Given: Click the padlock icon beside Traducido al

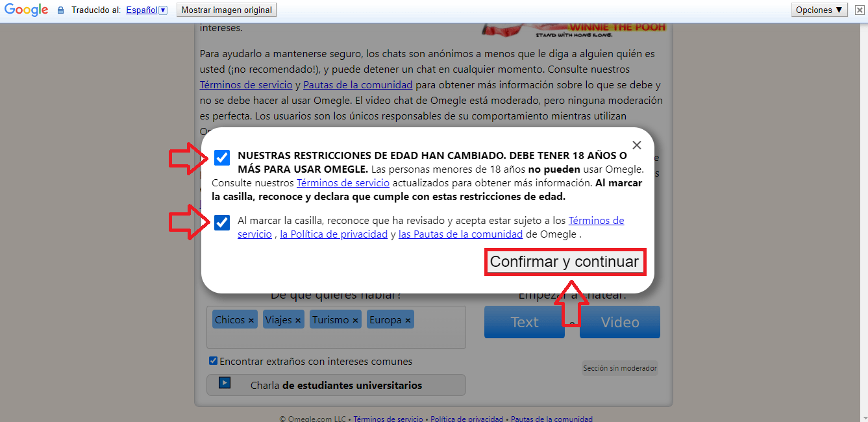Looking at the screenshot, I should 61,10.
